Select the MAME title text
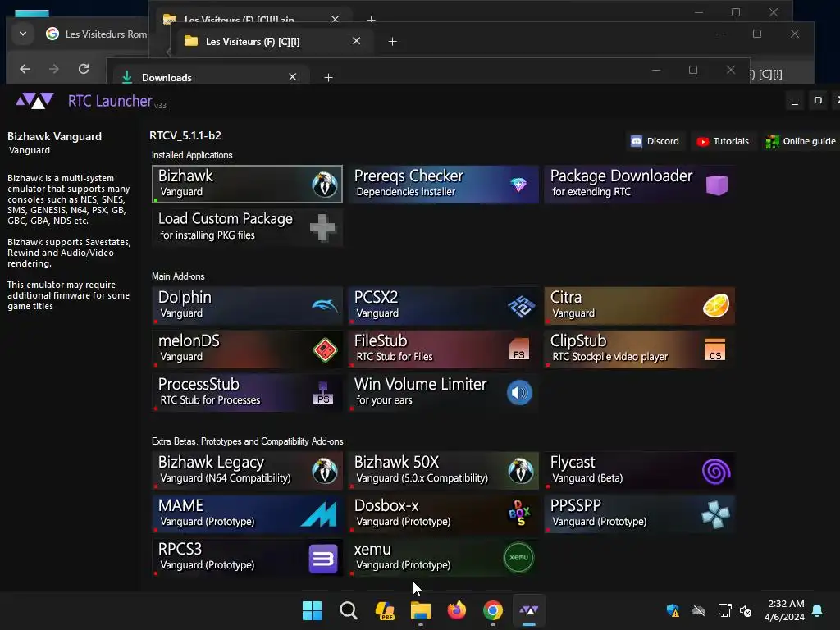 pyautogui.click(x=180, y=505)
